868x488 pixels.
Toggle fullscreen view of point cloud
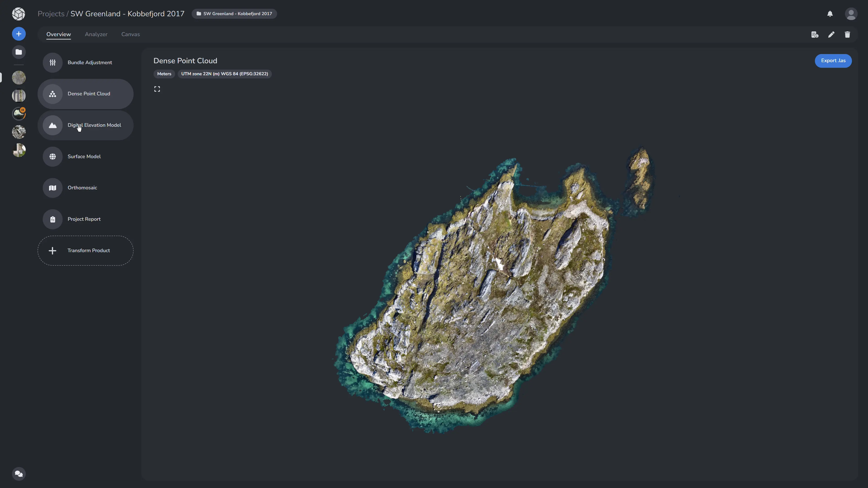(x=157, y=89)
